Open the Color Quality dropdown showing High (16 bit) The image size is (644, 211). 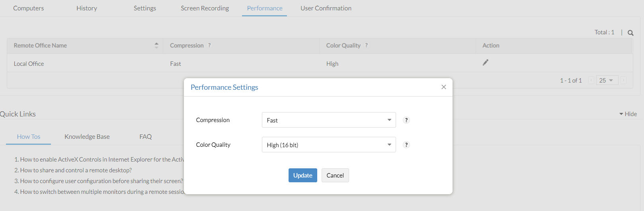(329, 145)
